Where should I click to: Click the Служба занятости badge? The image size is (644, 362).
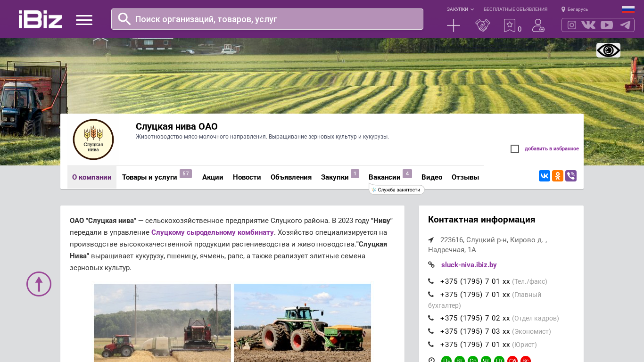(396, 189)
